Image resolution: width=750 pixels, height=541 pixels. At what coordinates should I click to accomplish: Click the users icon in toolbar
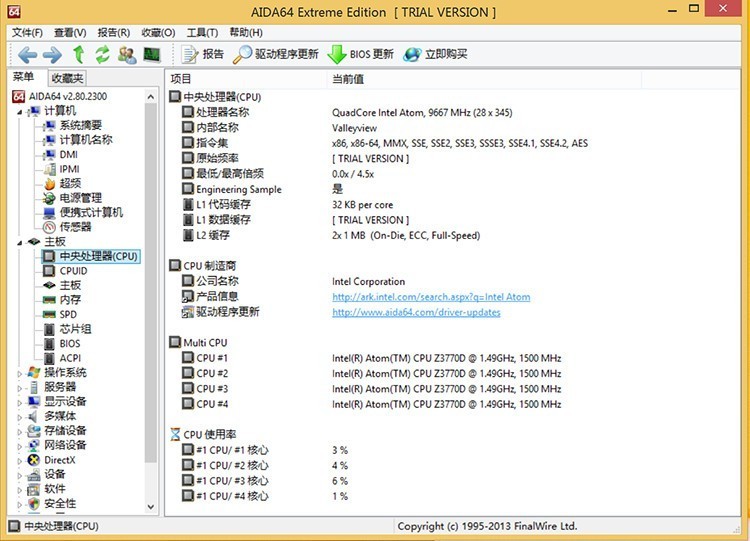[x=126, y=55]
